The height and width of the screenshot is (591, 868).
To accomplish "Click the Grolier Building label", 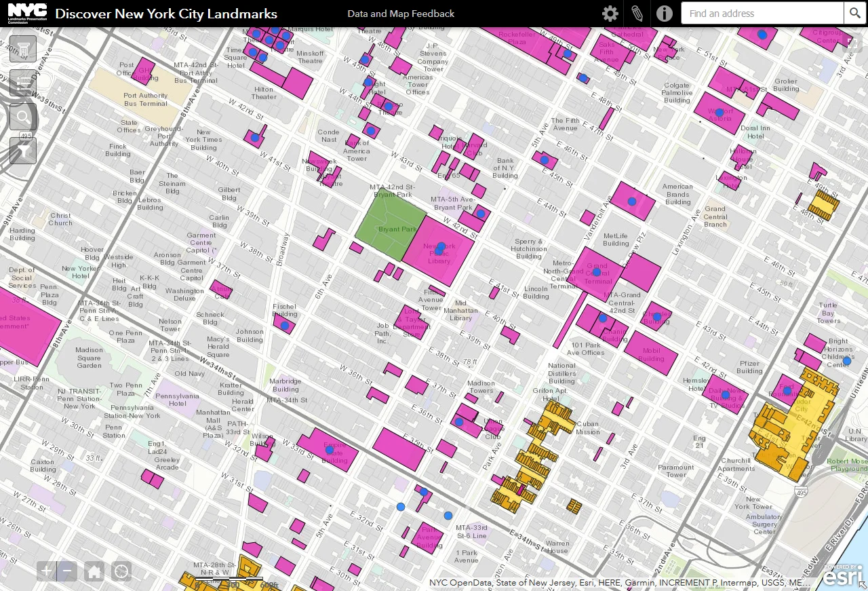I will point(786,85).
